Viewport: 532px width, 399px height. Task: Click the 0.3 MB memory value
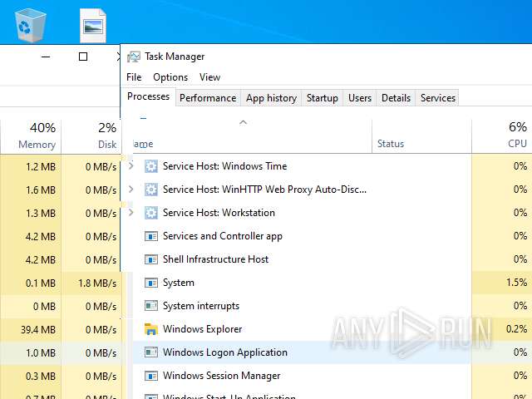(x=41, y=377)
